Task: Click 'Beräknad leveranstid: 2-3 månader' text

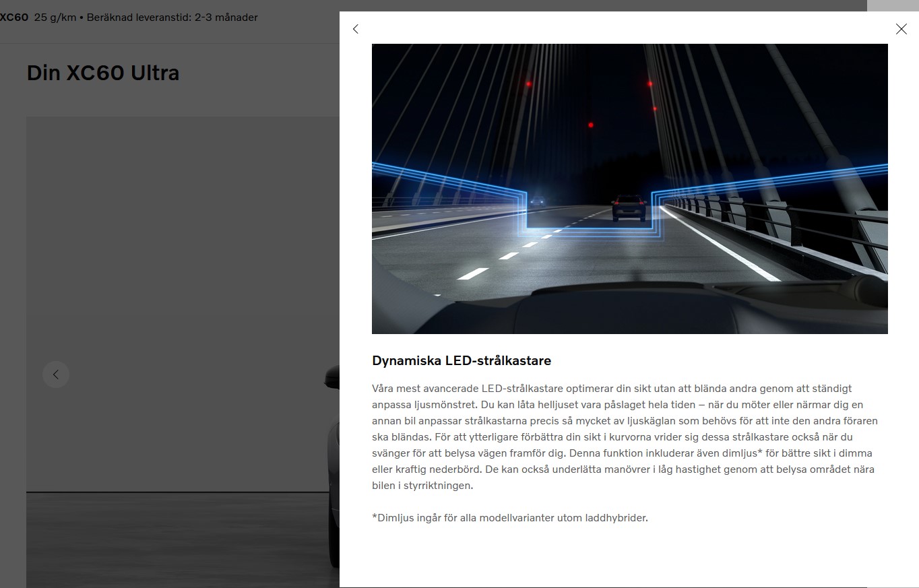Action: 172,18
